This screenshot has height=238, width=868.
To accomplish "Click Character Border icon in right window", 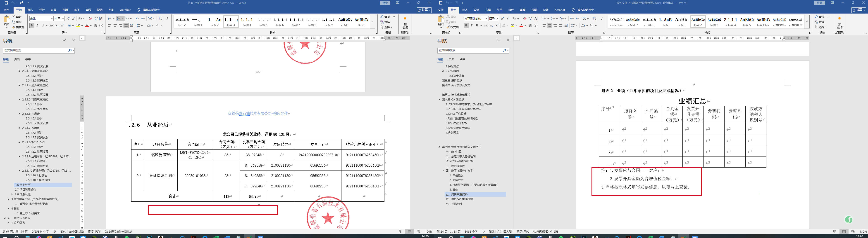I will 535,19.
